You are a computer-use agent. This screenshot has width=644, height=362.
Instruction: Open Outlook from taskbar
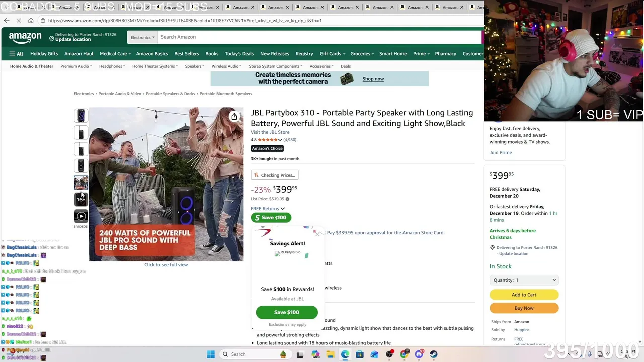click(x=374, y=354)
